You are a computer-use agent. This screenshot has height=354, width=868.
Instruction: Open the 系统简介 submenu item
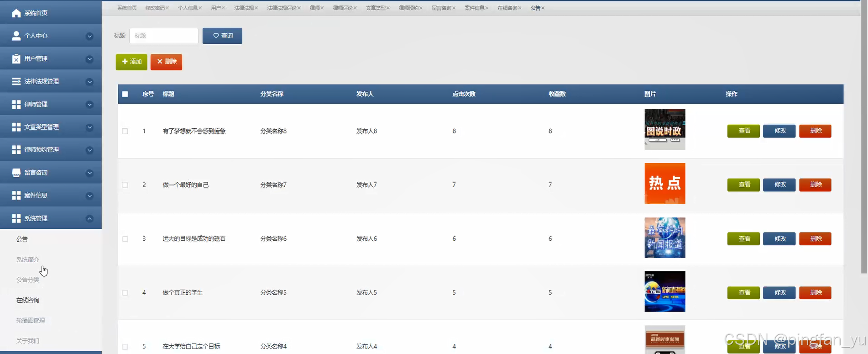click(x=28, y=259)
